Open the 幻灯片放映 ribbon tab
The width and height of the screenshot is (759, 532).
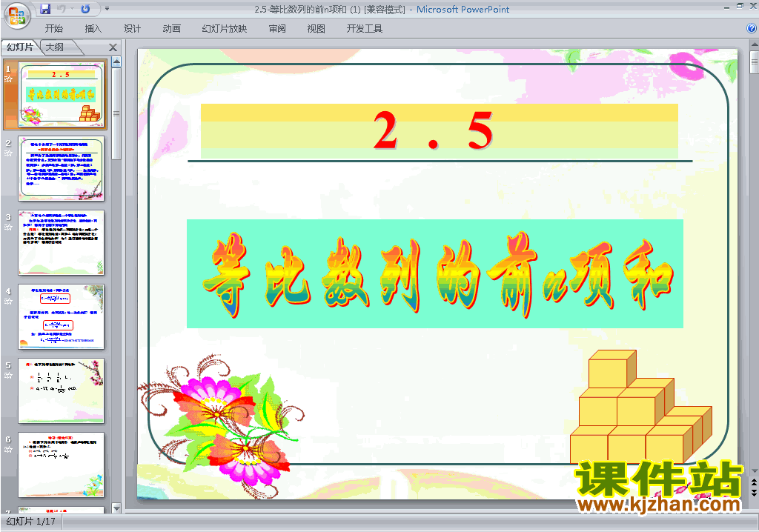coord(225,29)
